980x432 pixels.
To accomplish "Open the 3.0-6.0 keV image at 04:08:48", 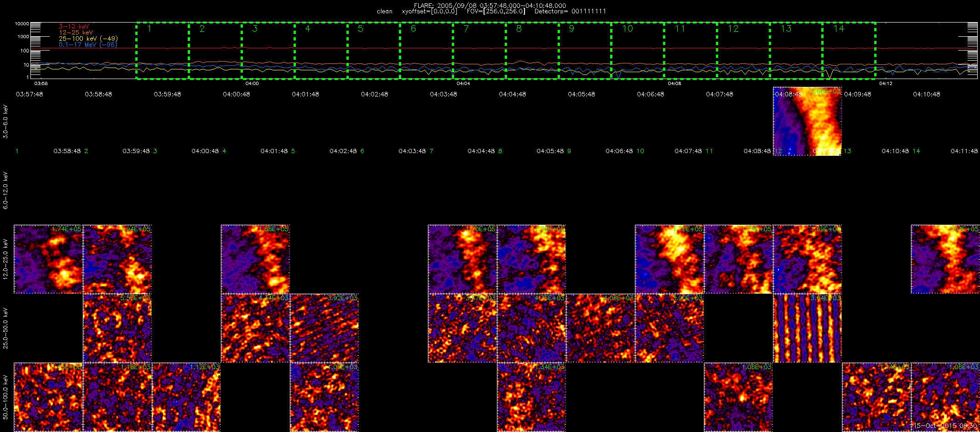I will 807,121.
